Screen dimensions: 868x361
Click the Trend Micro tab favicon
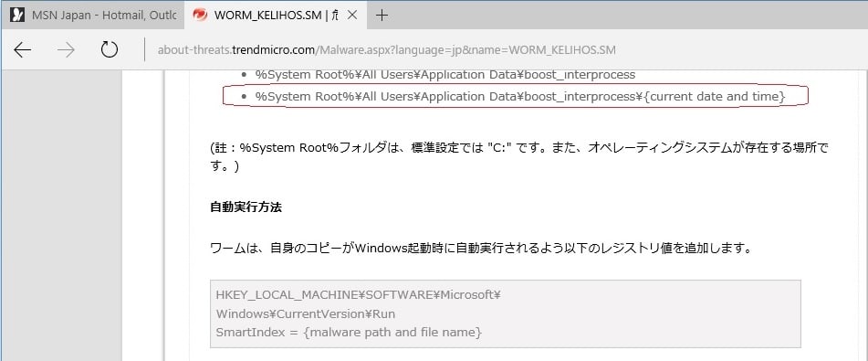(200, 15)
